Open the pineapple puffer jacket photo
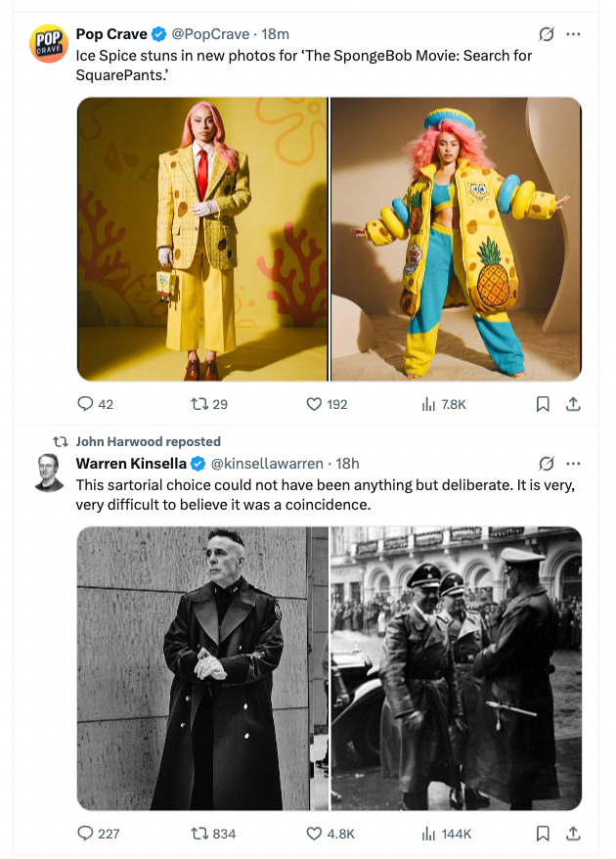The height and width of the screenshot is (859, 616). click(456, 239)
